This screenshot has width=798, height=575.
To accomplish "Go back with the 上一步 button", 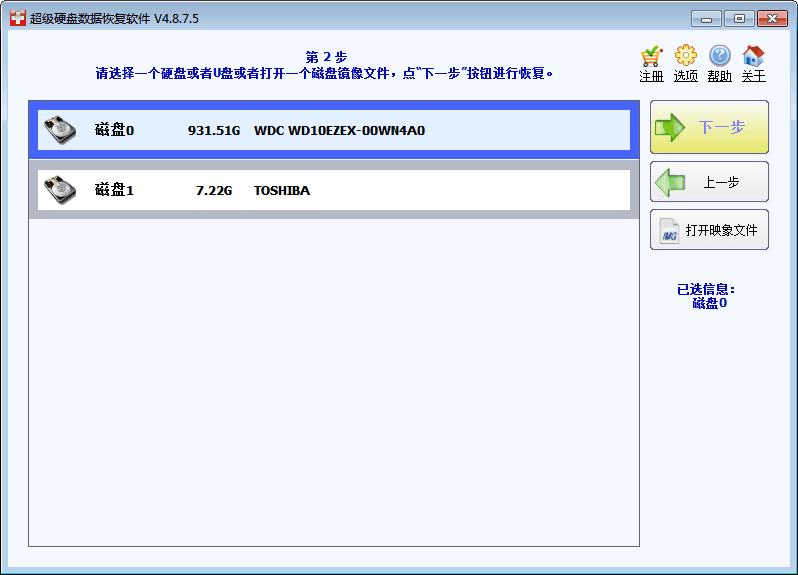I will tap(709, 182).
